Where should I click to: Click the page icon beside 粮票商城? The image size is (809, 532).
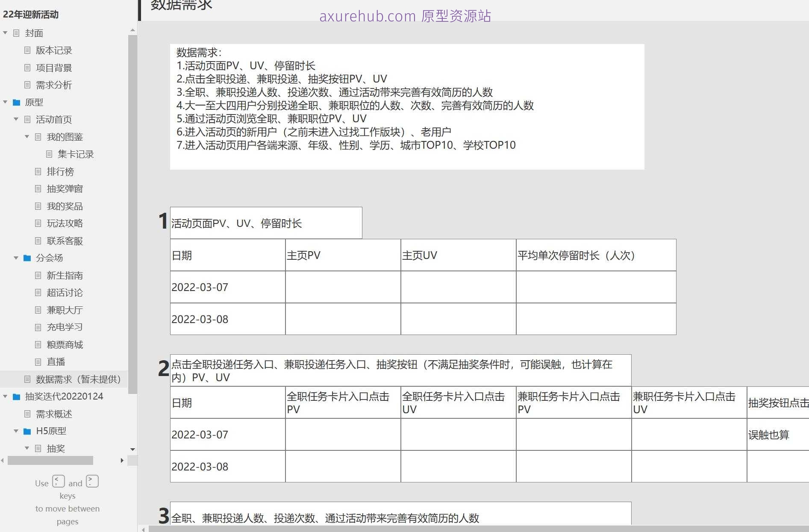(38, 344)
